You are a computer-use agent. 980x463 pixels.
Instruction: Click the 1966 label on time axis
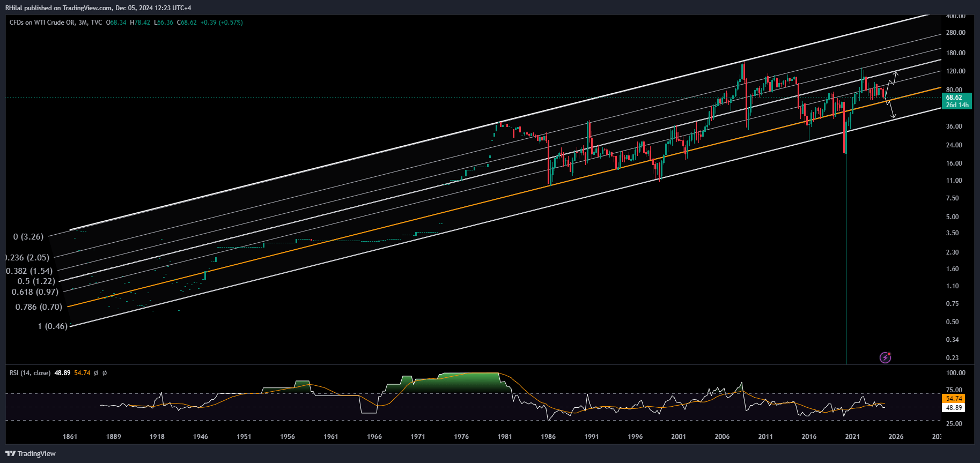click(x=374, y=437)
